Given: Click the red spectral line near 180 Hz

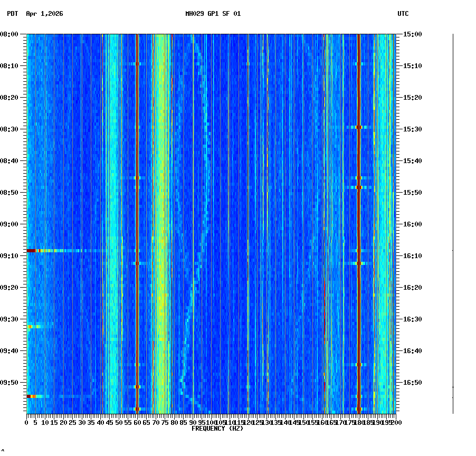Looking at the screenshot, I should point(359,211).
